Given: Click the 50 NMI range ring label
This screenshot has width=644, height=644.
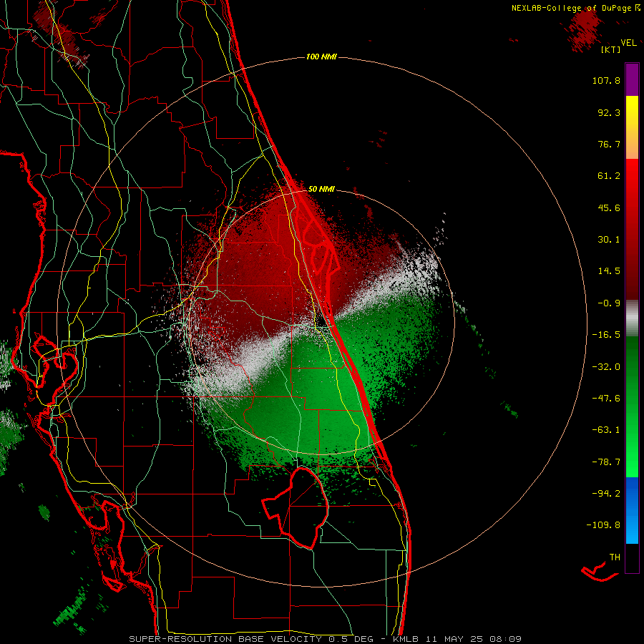Looking at the screenshot, I should 321,189.
